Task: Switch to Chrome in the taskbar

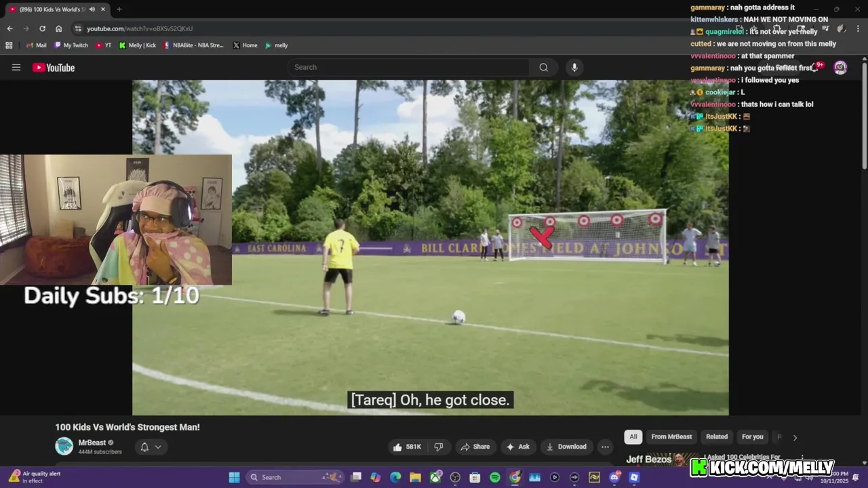Action: click(x=515, y=477)
